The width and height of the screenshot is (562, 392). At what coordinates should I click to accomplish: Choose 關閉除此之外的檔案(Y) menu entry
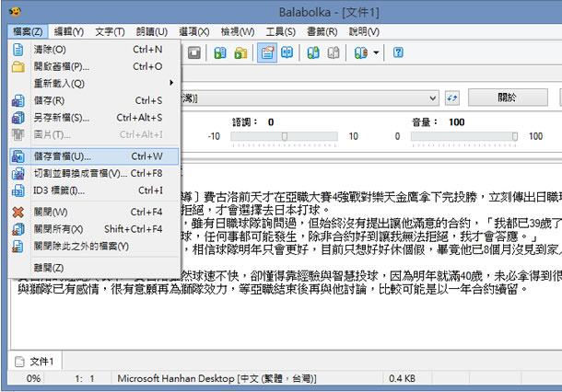click(94, 247)
